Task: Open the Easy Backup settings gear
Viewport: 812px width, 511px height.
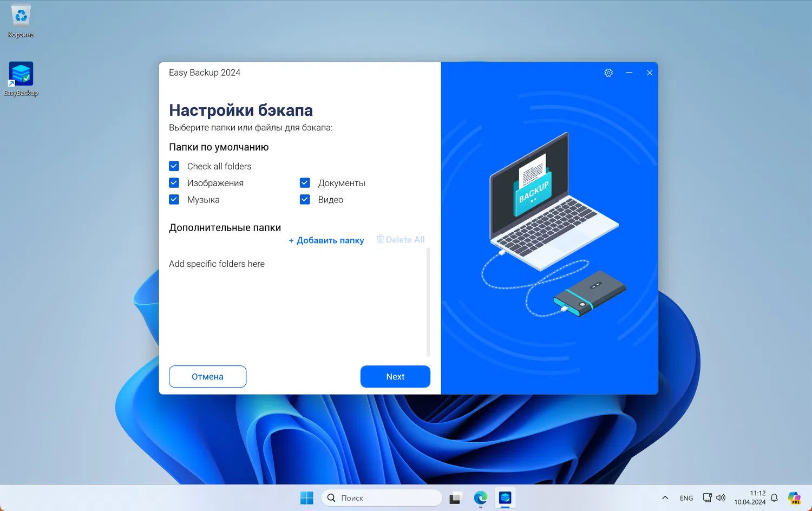Action: 608,73
